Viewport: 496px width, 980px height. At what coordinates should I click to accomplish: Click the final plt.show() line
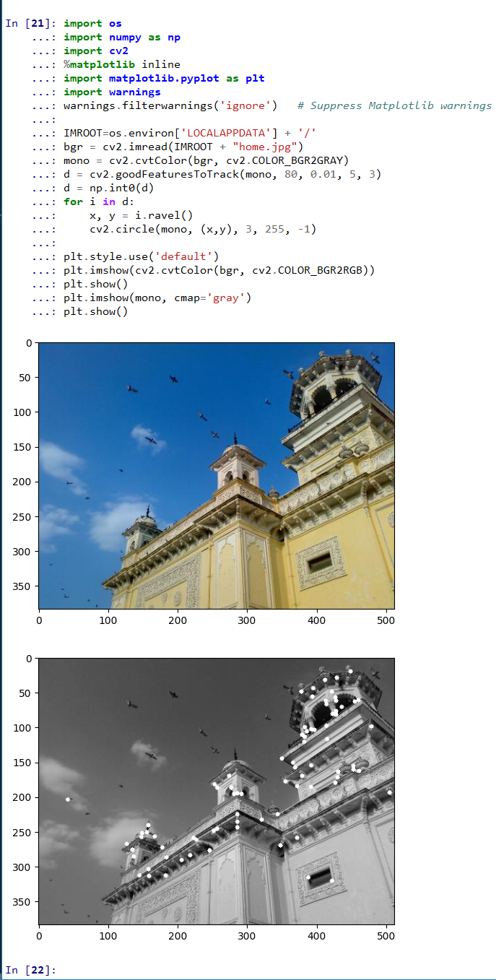[96, 311]
